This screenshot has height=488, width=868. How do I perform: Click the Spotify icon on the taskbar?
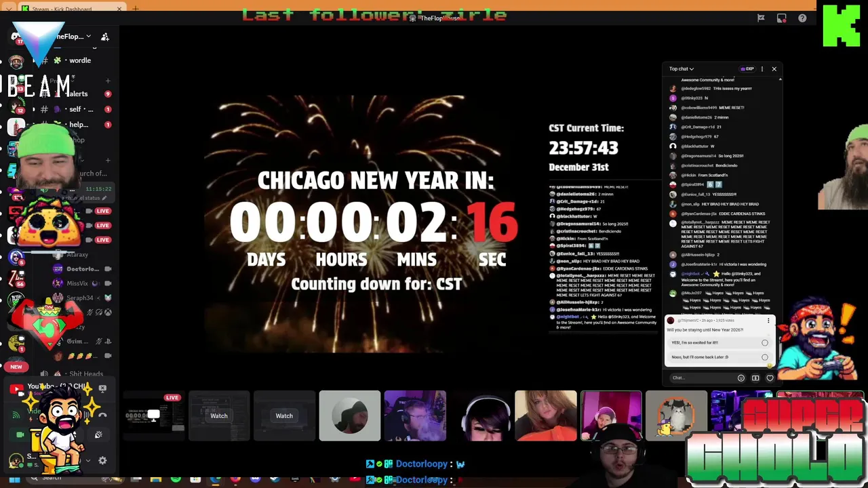176,480
